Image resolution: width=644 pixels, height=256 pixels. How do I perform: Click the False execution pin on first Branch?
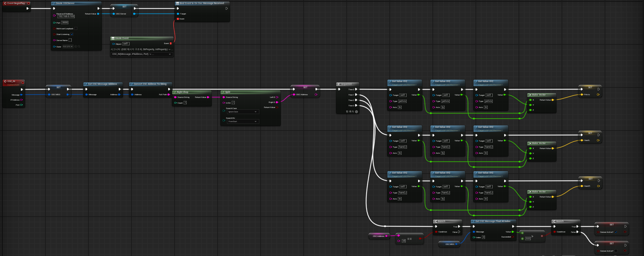pyautogui.click(x=459, y=232)
